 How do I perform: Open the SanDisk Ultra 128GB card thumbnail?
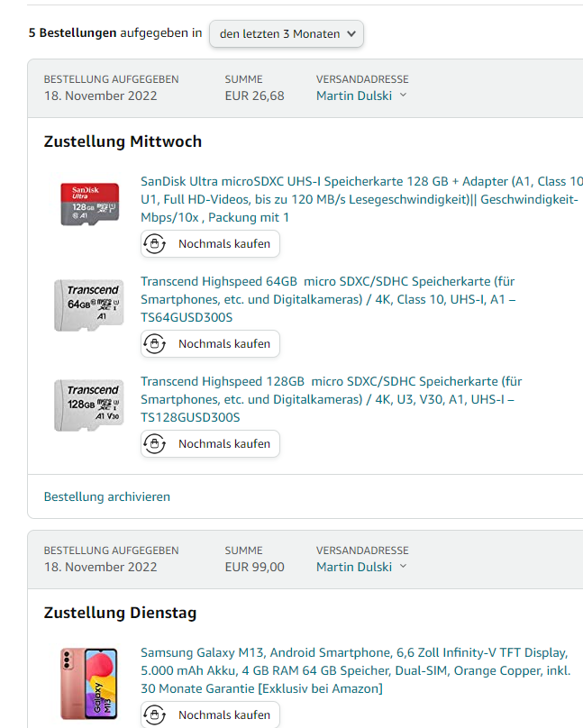(89, 204)
